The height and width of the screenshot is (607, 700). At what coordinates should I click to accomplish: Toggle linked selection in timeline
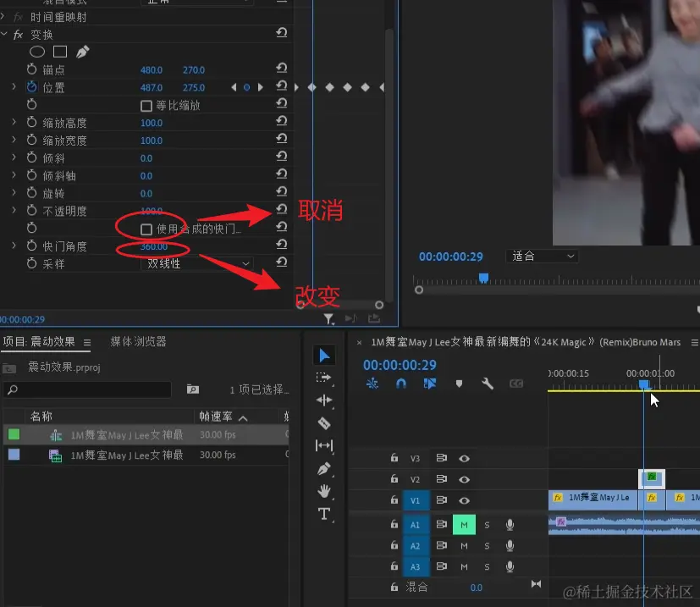430,384
